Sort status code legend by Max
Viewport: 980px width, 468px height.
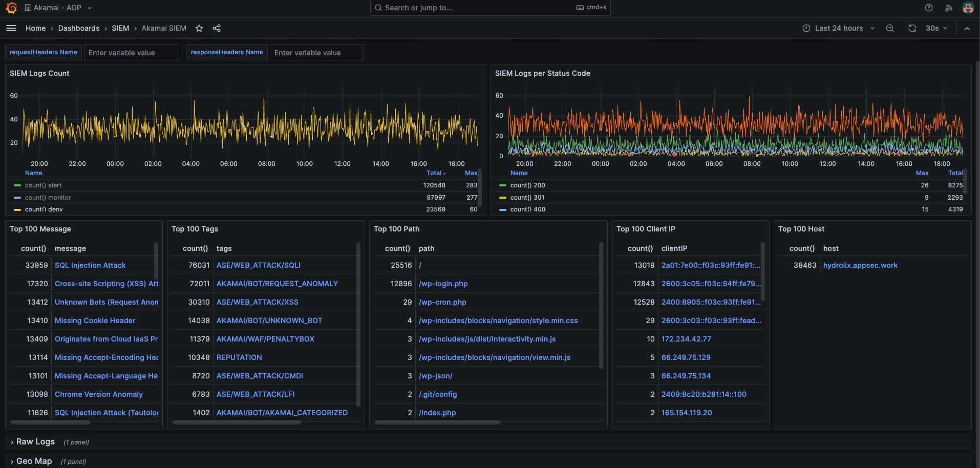[x=922, y=173]
